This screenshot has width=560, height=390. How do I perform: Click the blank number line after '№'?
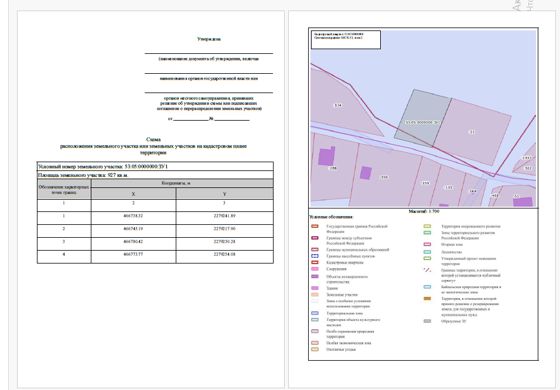[232, 119]
